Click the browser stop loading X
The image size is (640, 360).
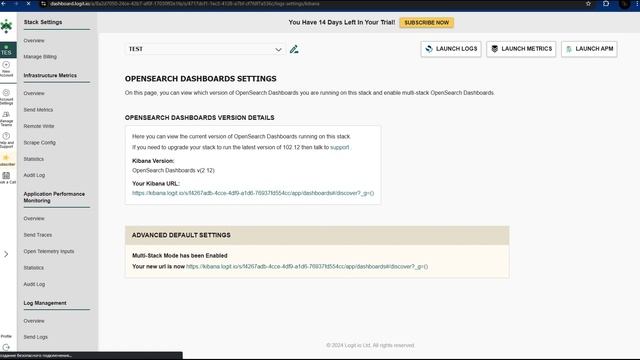click(29, 4)
